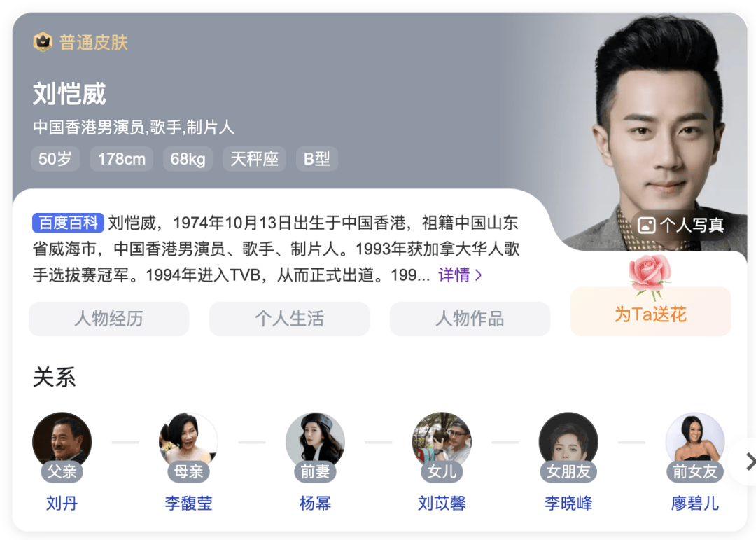Screen dimensions: 756x540
Task: Click next arrow in relations carousel
Action: click(750, 462)
